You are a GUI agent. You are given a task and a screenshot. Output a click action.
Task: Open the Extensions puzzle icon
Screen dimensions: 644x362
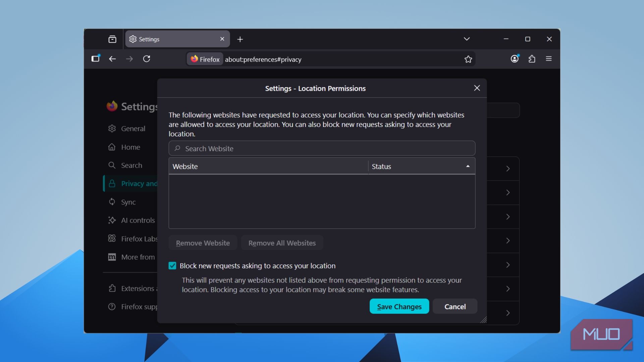[532, 59]
